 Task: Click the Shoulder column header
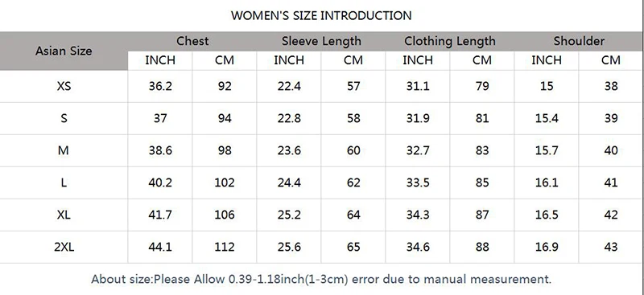click(579, 41)
